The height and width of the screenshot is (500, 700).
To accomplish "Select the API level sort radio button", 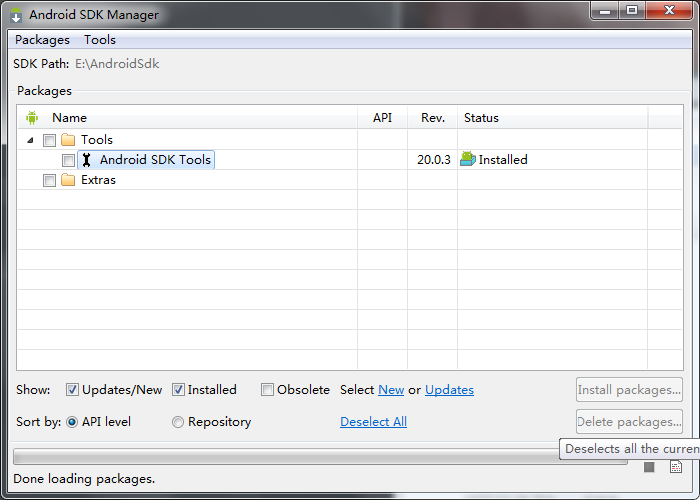I will coord(72,422).
